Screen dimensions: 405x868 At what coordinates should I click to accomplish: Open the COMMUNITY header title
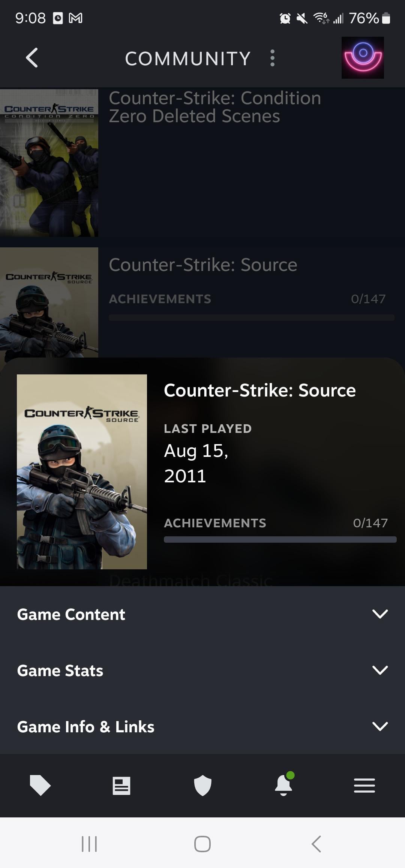pyautogui.click(x=188, y=58)
